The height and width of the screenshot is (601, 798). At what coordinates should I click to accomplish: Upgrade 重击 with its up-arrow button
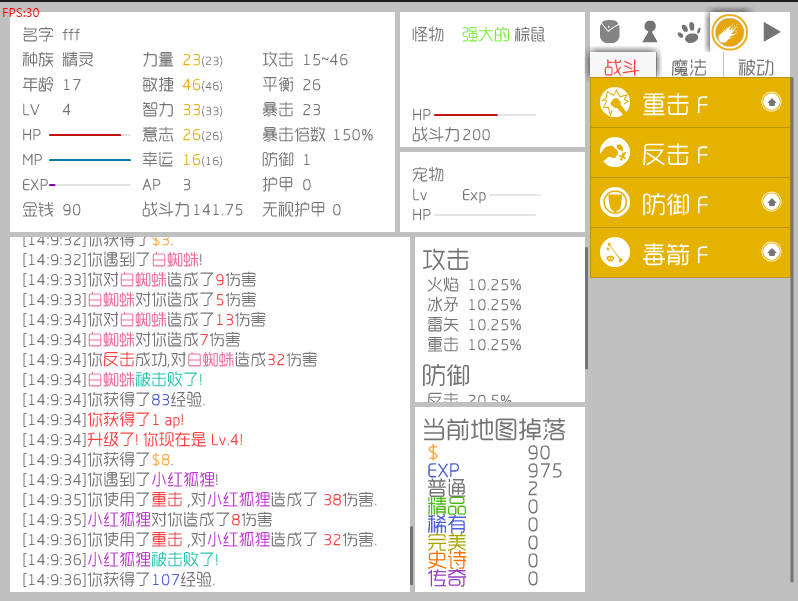[770, 101]
